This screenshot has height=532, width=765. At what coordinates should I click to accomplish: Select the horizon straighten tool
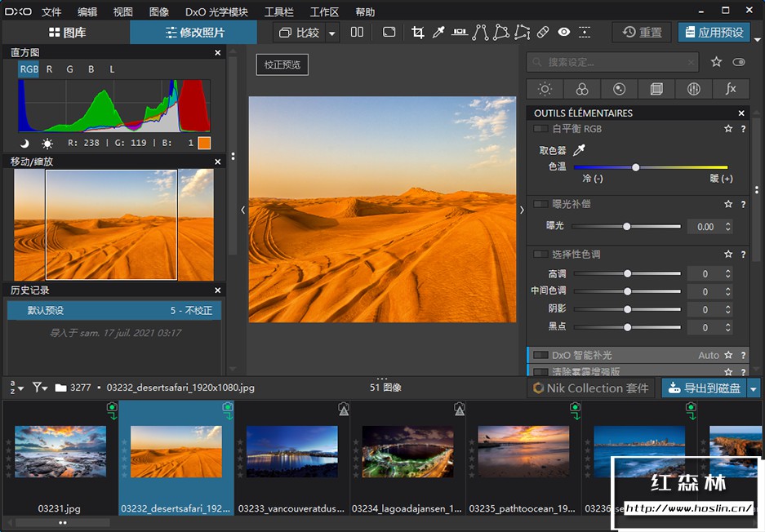[x=460, y=33]
